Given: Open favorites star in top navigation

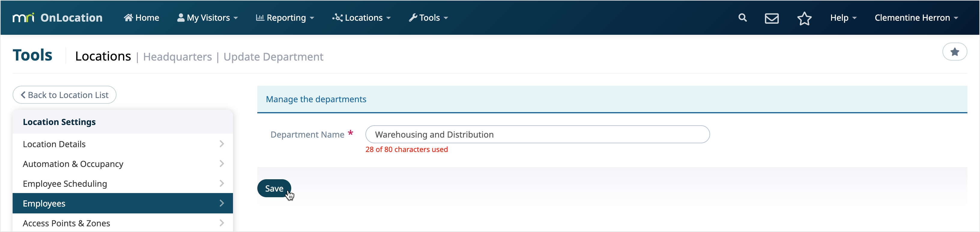Looking at the screenshot, I should coord(804,18).
